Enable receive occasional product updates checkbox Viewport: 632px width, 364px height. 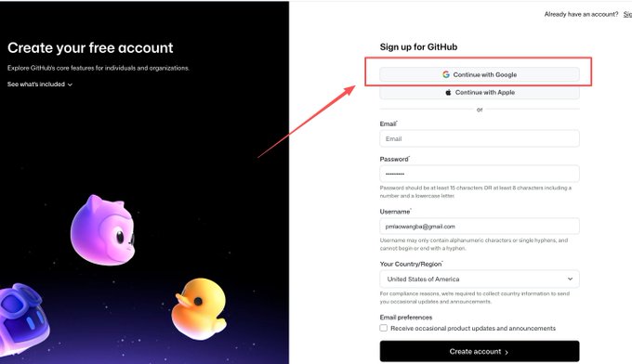(x=383, y=328)
